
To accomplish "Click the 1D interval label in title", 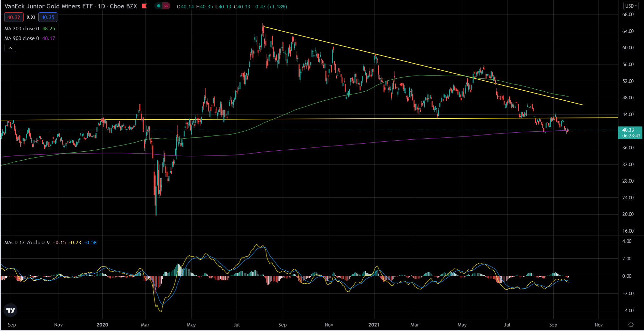I will 101,6.
